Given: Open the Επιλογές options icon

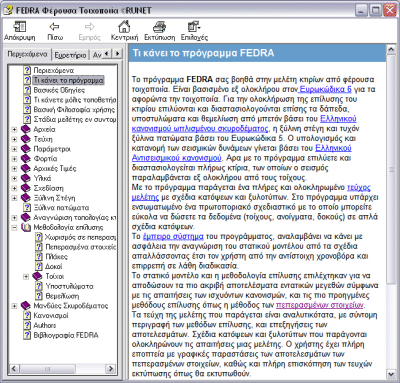Looking at the screenshot, I should click(x=194, y=27).
